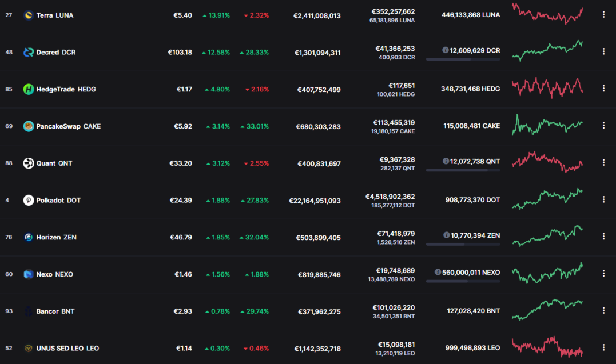Open the Bancor coin page link
Image resolution: width=616 pixels, height=364 pixels.
(x=55, y=311)
